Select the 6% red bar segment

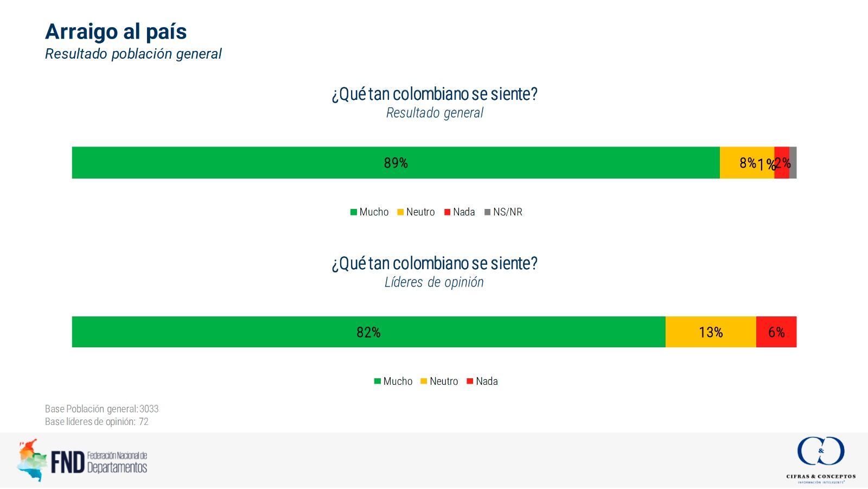pyautogui.click(x=776, y=332)
